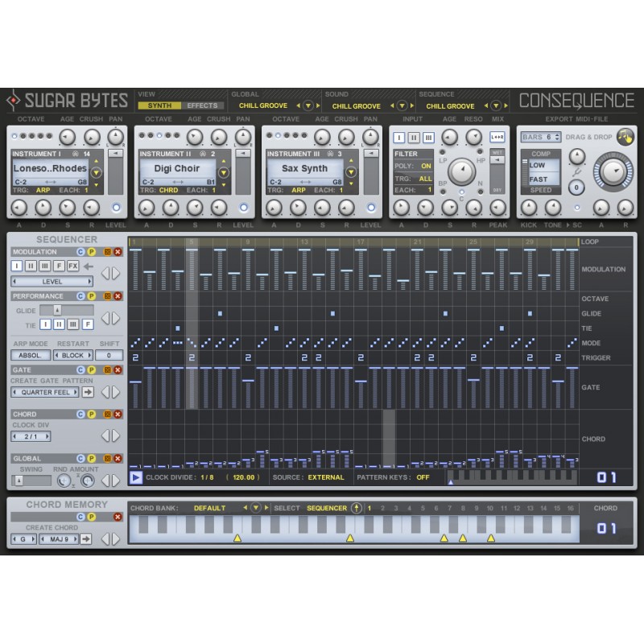Clear Chord Memory with red X icon
This screenshot has height=644, width=644.
(118, 516)
